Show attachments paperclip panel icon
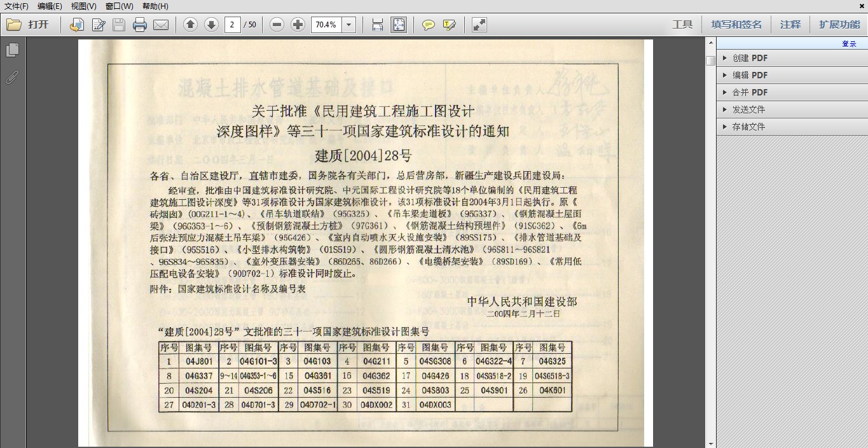868x448 pixels. tap(12, 77)
